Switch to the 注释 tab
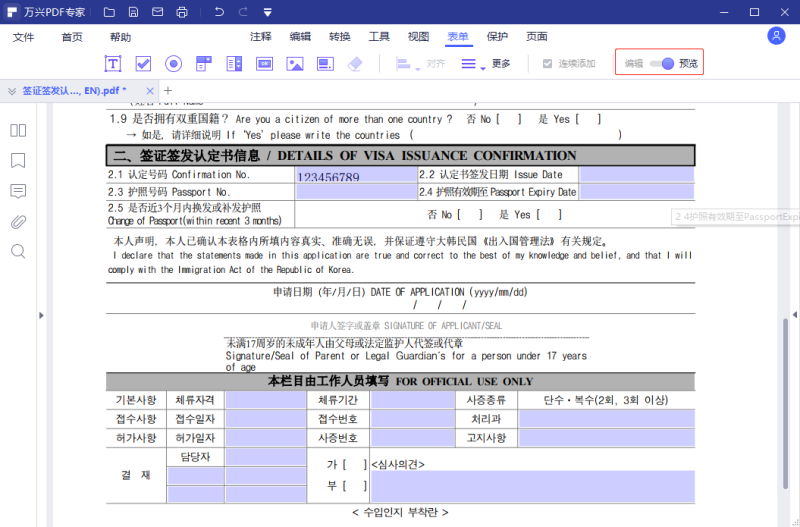The width and height of the screenshot is (800, 527). click(x=261, y=37)
